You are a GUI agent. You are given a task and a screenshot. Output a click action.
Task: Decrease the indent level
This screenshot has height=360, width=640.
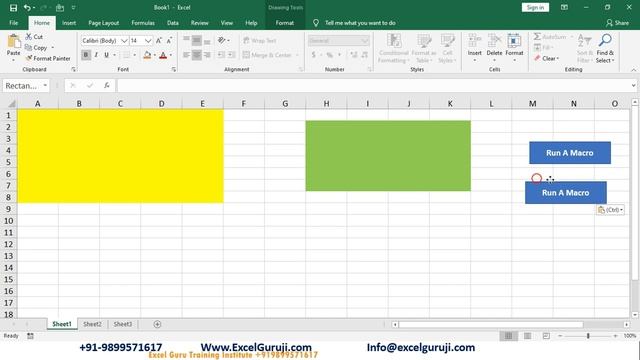[x=221, y=55]
